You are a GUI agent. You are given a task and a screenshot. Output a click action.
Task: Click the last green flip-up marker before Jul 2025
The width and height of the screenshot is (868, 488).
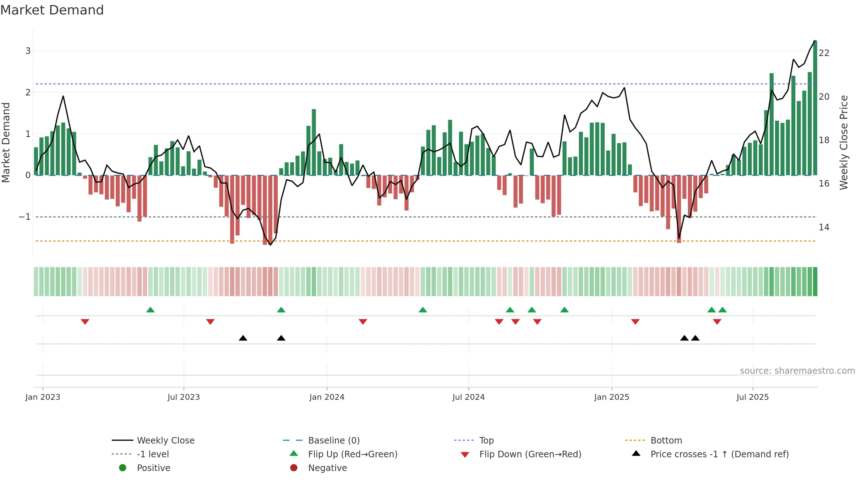point(723,310)
